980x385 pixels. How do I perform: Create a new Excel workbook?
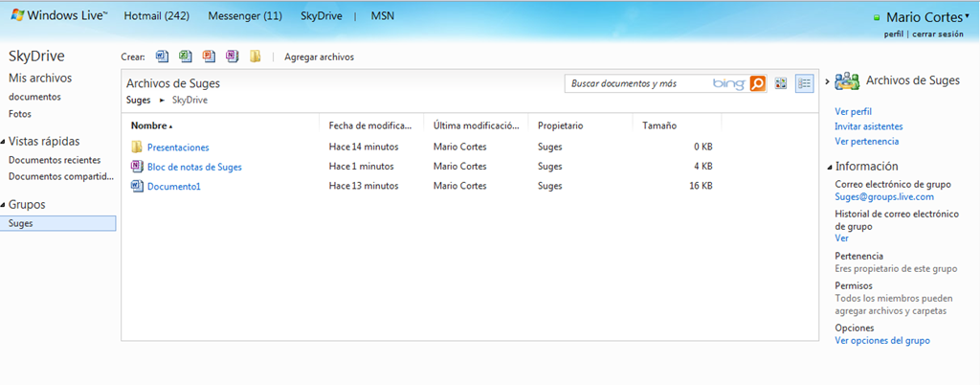pos(186,57)
